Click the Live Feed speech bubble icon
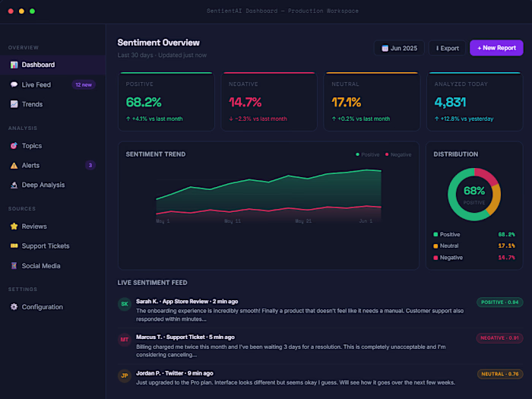 14,84
